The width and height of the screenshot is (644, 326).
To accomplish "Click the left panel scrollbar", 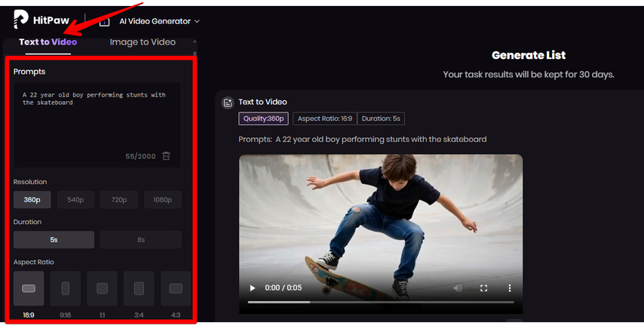I will click(x=195, y=54).
